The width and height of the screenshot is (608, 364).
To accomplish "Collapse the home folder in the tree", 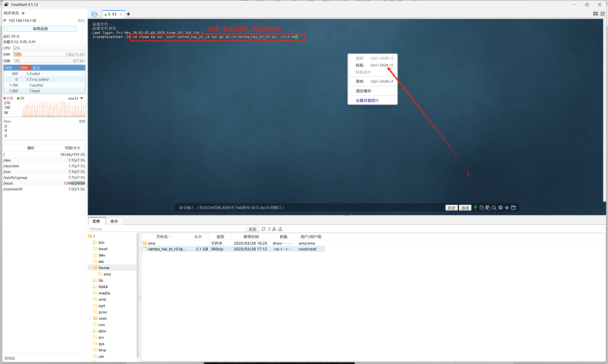I will coord(90,268).
